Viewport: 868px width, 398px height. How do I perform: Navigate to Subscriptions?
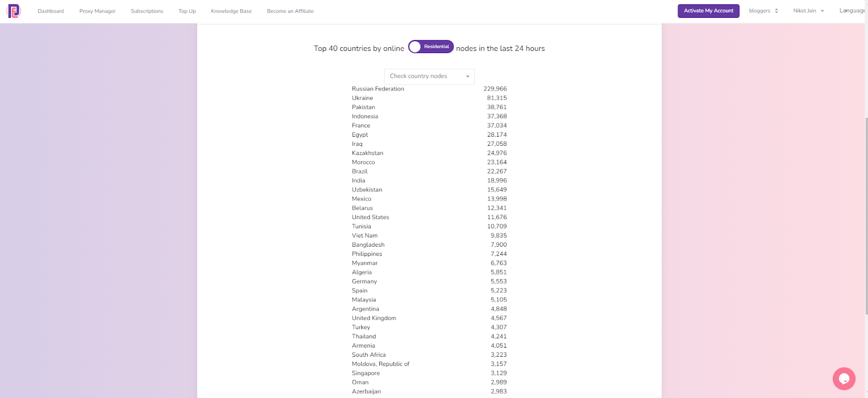point(147,11)
